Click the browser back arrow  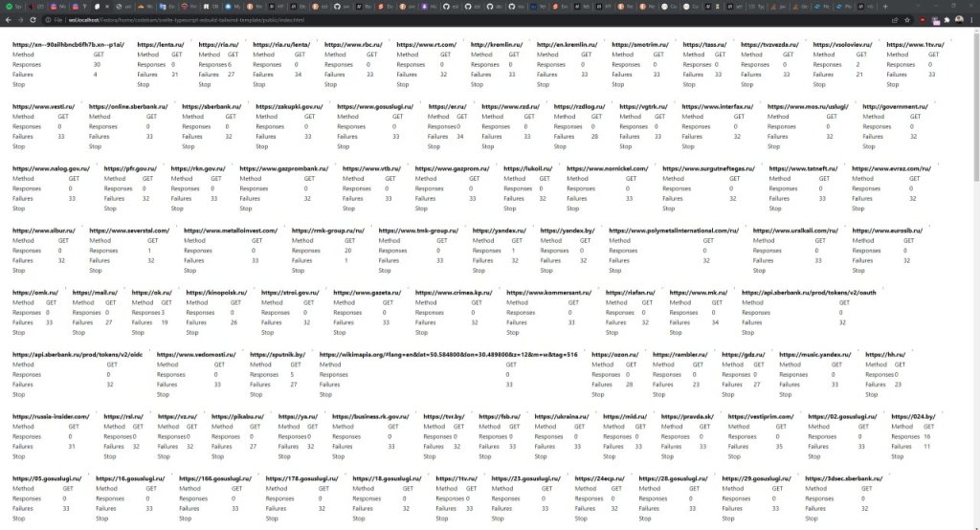point(9,19)
